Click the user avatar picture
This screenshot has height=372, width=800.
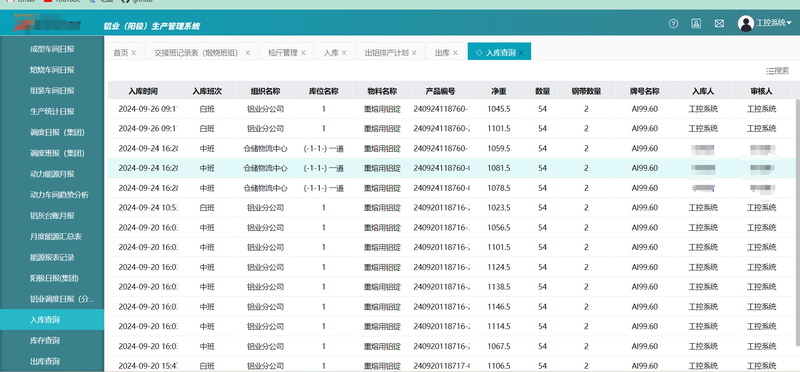[745, 23]
